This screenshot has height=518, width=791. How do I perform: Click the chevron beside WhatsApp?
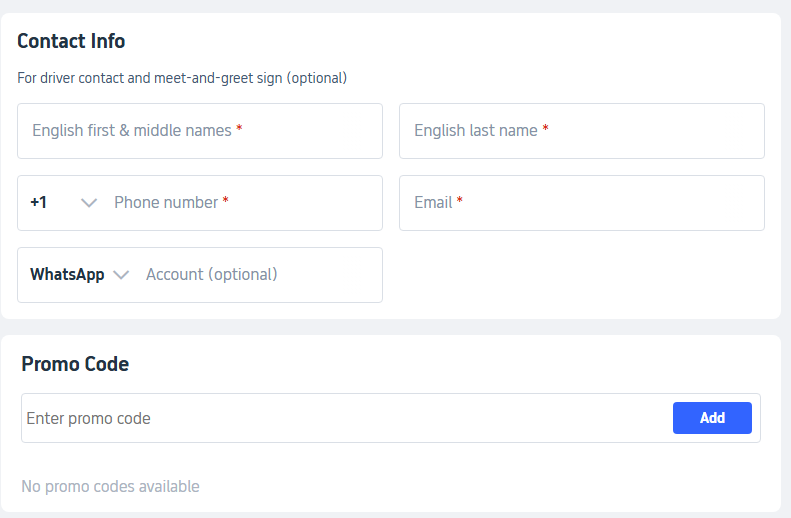(x=121, y=275)
